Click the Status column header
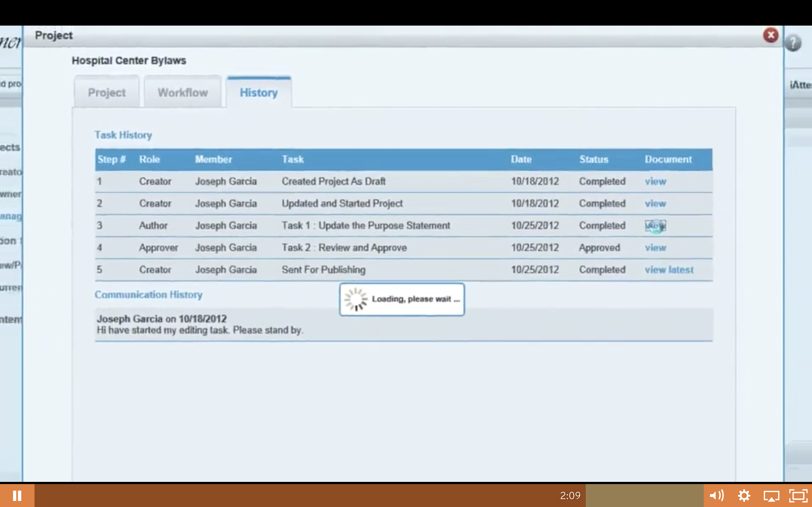This screenshot has height=507, width=812. [x=594, y=159]
